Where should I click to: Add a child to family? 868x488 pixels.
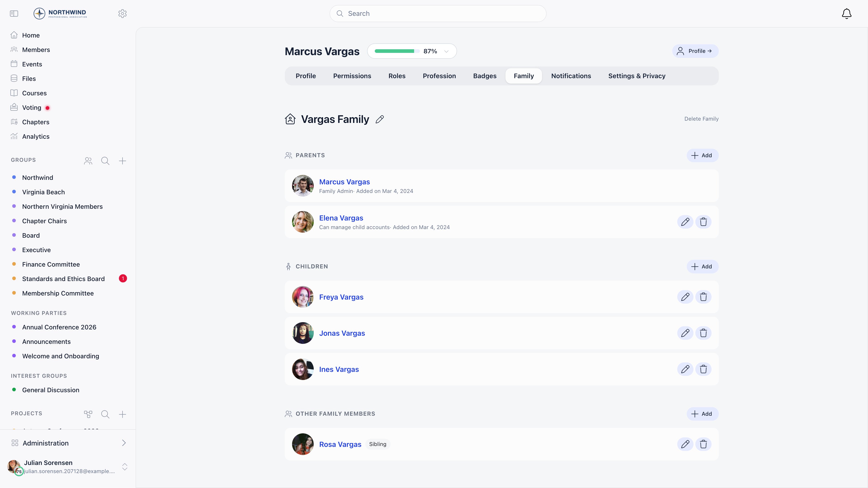tap(702, 267)
